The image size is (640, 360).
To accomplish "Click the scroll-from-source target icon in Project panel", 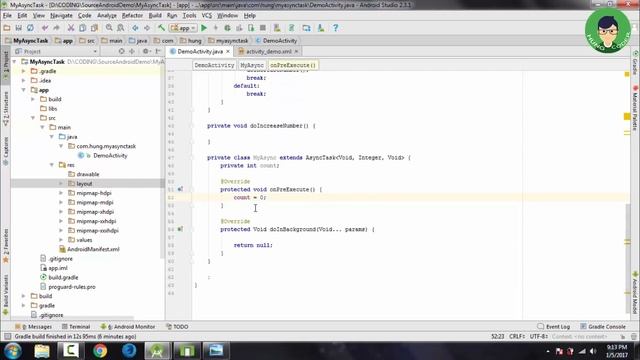I will 121,51.
